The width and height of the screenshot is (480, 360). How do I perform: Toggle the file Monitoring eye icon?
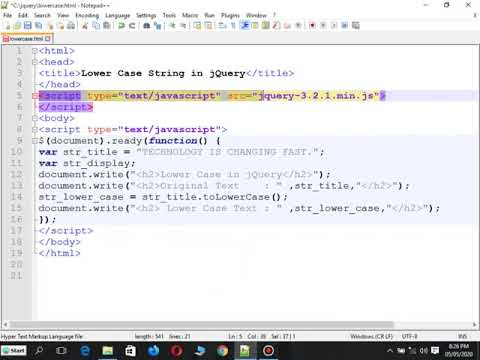click(x=298, y=26)
